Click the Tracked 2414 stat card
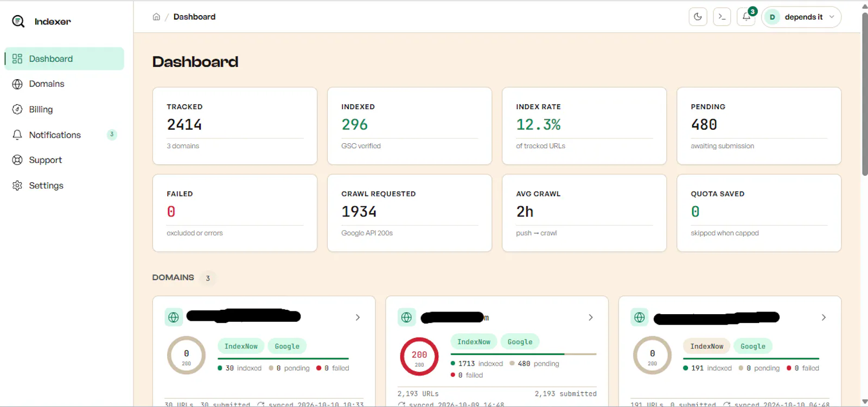The width and height of the screenshot is (868, 407). (x=235, y=126)
